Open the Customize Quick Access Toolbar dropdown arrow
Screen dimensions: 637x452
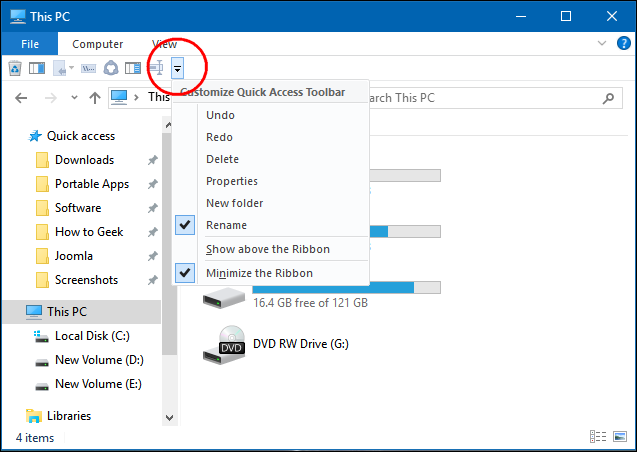click(x=177, y=68)
